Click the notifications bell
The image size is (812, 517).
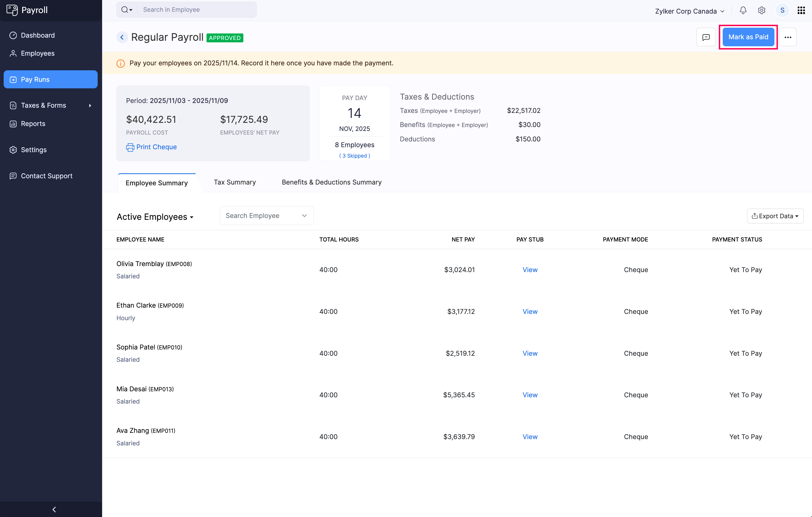click(743, 10)
